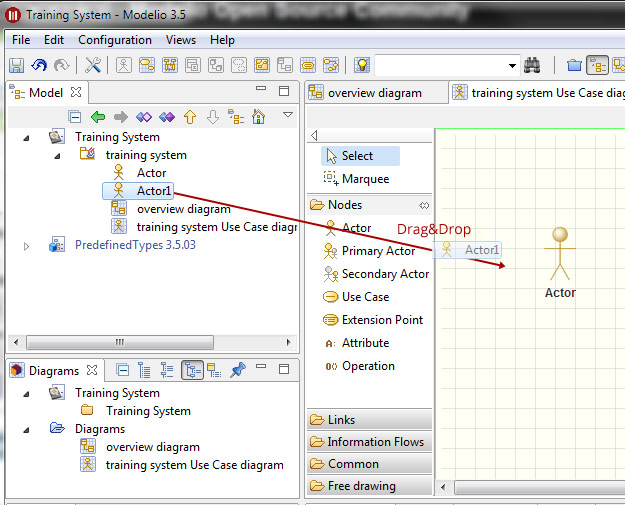Collapse the Nodes palette group header
The width and height of the screenshot is (625, 505).
coord(369,205)
